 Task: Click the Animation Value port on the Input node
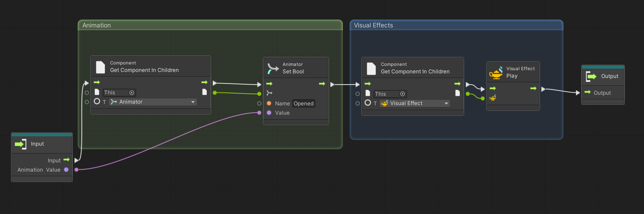[66, 170]
